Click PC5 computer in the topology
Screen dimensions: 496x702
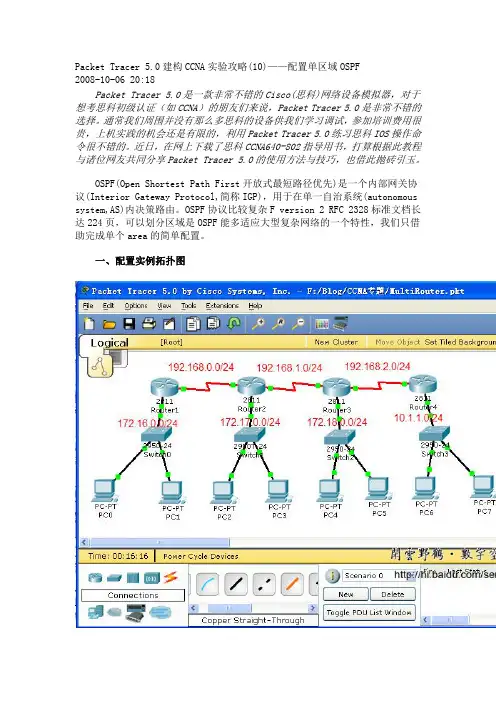379,489
